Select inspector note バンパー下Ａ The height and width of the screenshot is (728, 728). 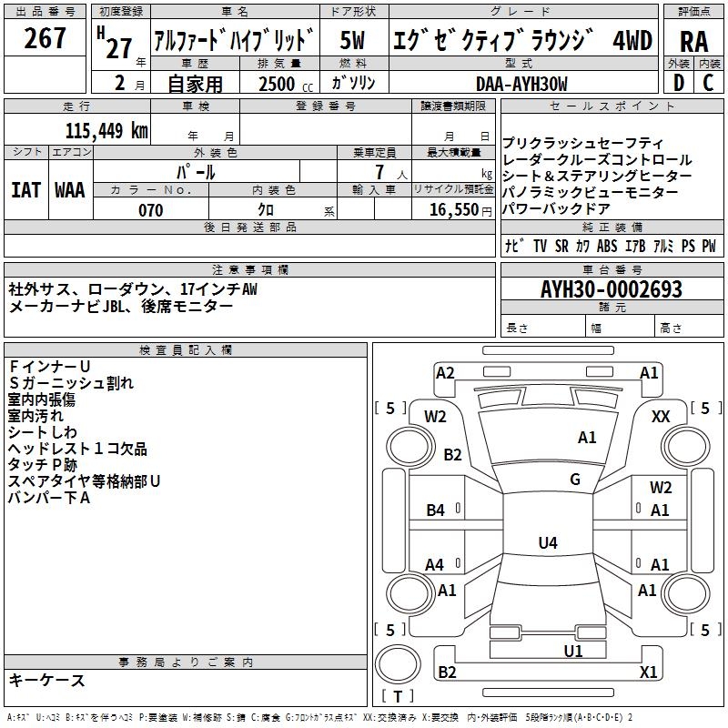pos(49,498)
